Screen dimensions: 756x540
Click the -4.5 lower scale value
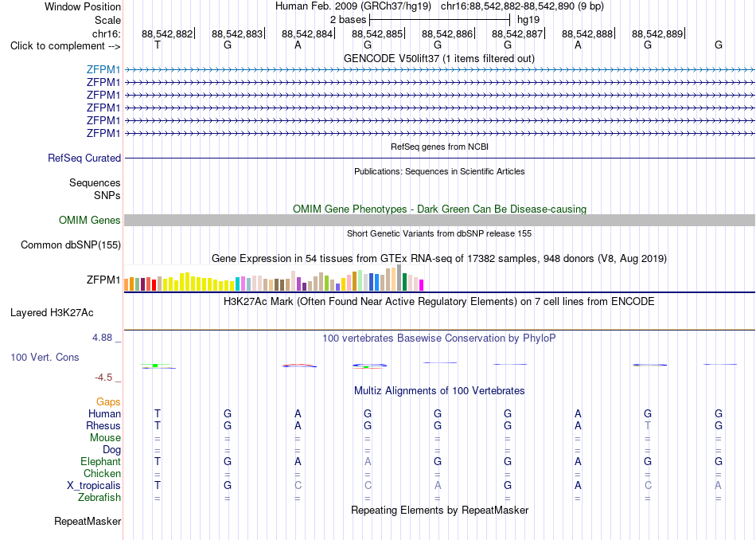pos(103,378)
